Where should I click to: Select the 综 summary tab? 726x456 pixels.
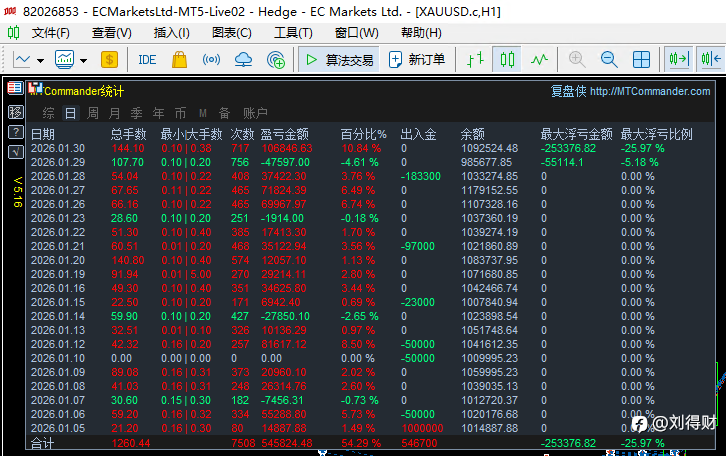(48, 113)
